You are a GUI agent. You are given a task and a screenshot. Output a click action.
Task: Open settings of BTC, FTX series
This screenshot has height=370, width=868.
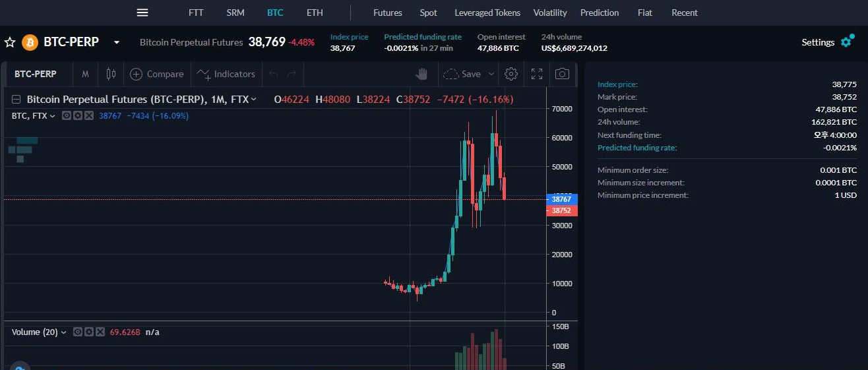[78, 115]
